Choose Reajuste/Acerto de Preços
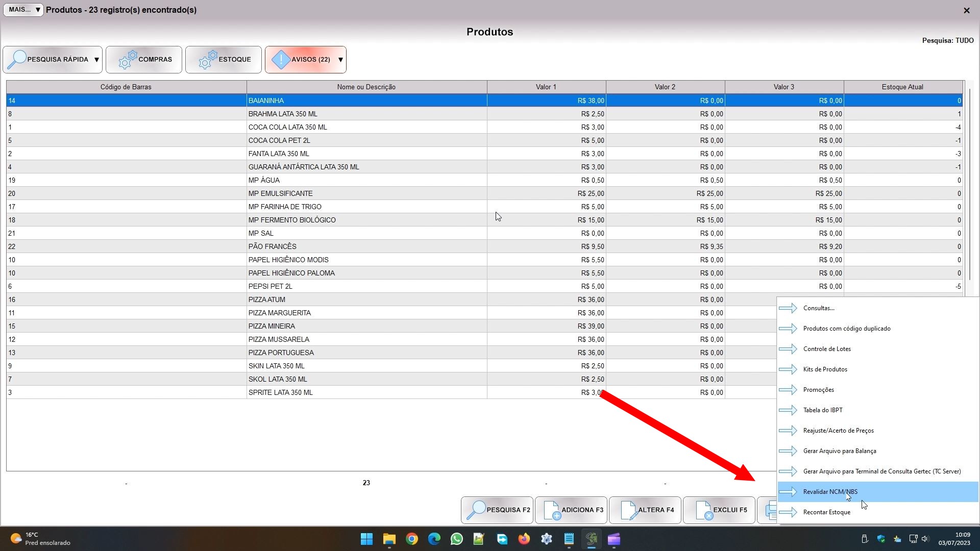Image resolution: width=980 pixels, height=551 pixels. 878,431
